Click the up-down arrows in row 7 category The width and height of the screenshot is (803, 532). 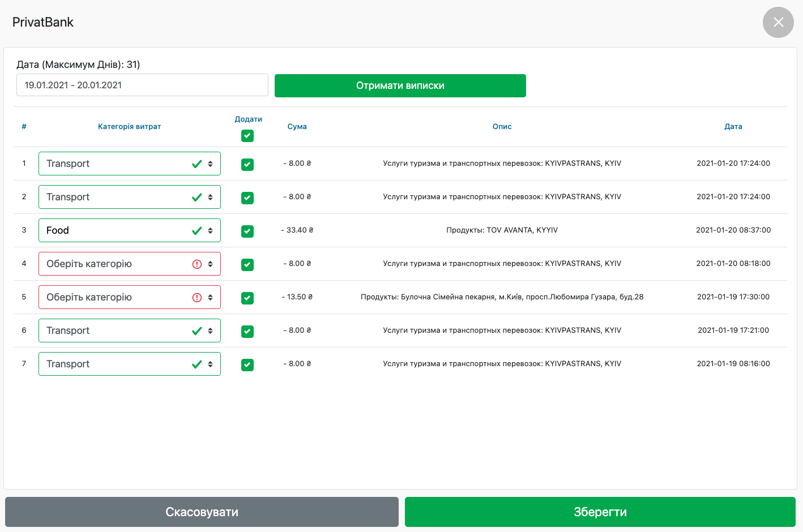[210, 364]
